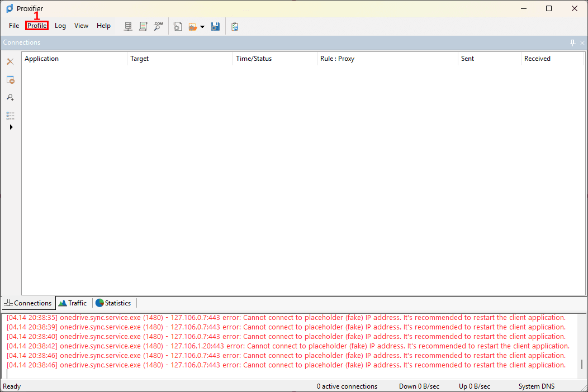Image resolution: width=588 pixels, height=392 pixels.
Task: Select the log entry at 20:38:39
Action: coord(286,327)
